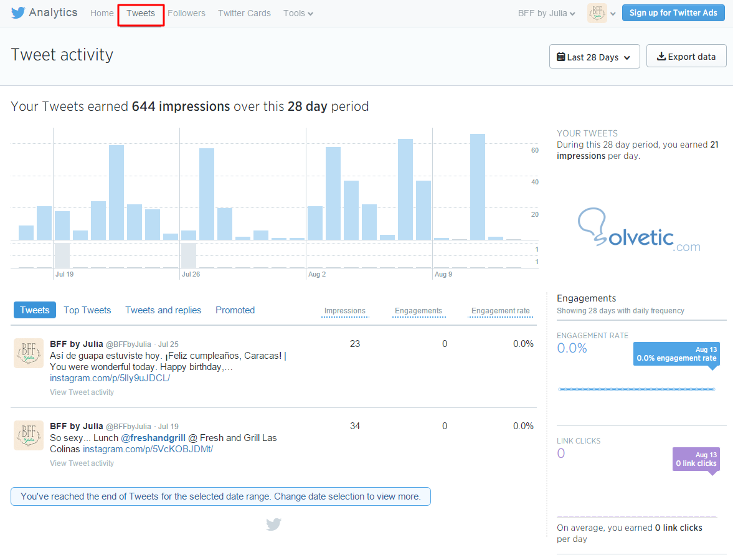Select the Tweets tab in the tweet list

pos(35,310)
